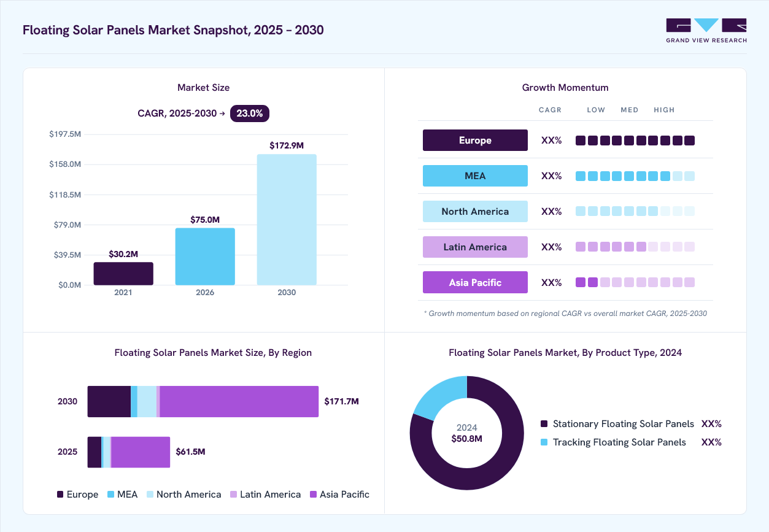769x532 pixels.
Task: Click the growth momentum footnote text
Action: [565, 314]
